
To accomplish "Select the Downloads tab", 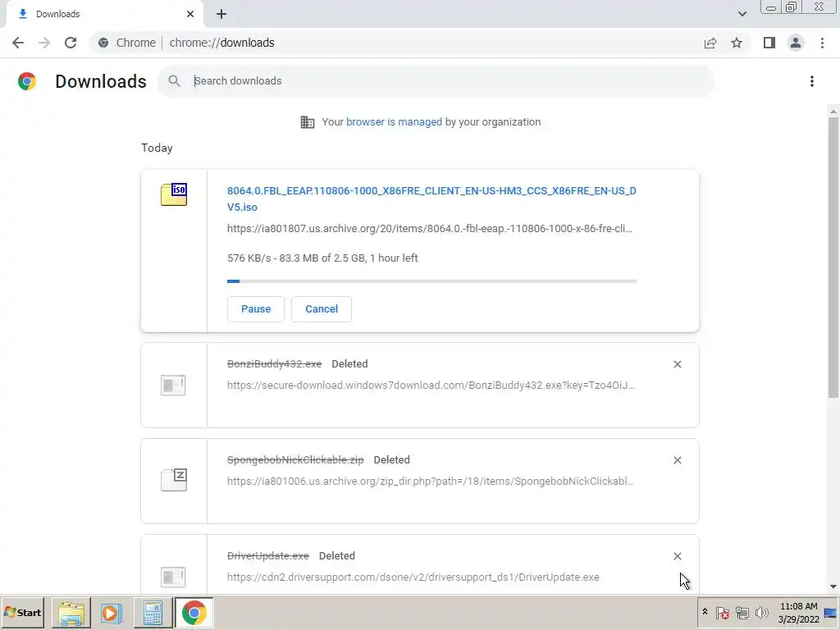I will click(x=104, y=14).
